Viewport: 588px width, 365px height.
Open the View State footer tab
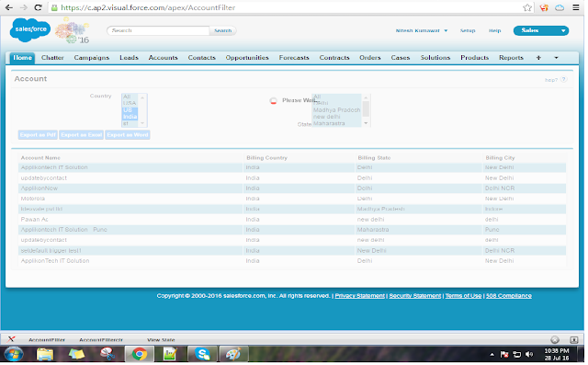pos(161,340)
